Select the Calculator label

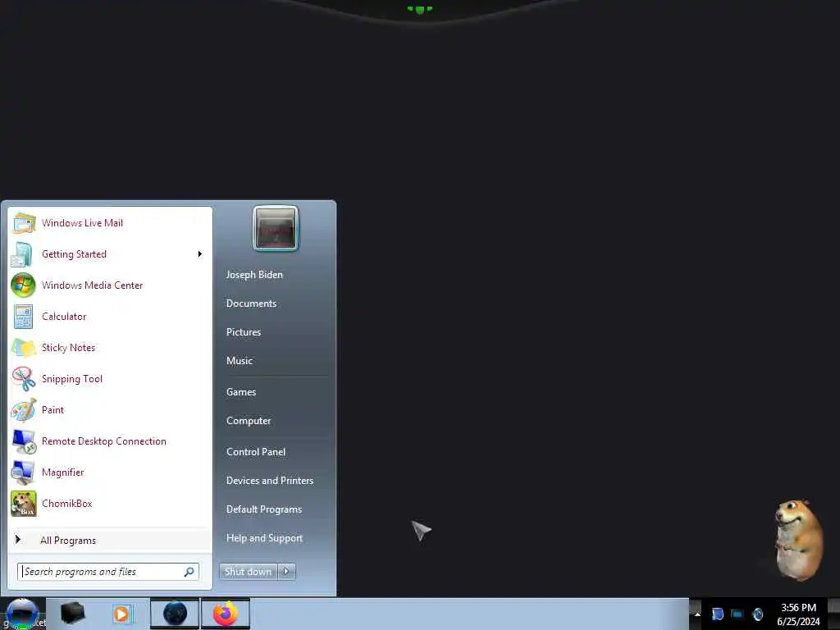64,317
